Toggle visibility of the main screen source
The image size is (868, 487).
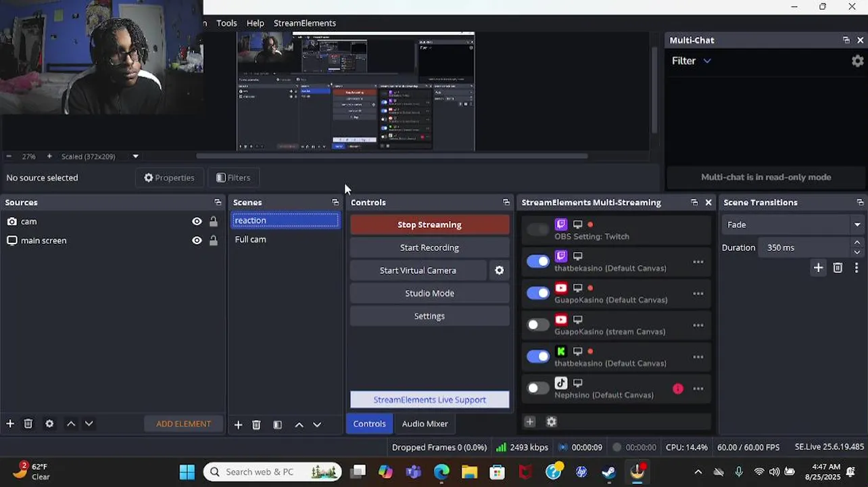197,240
